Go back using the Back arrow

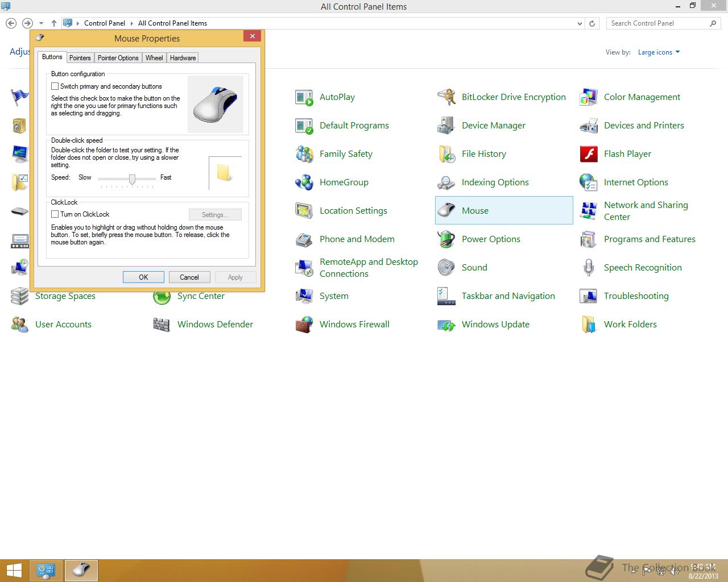coord(11,23)
